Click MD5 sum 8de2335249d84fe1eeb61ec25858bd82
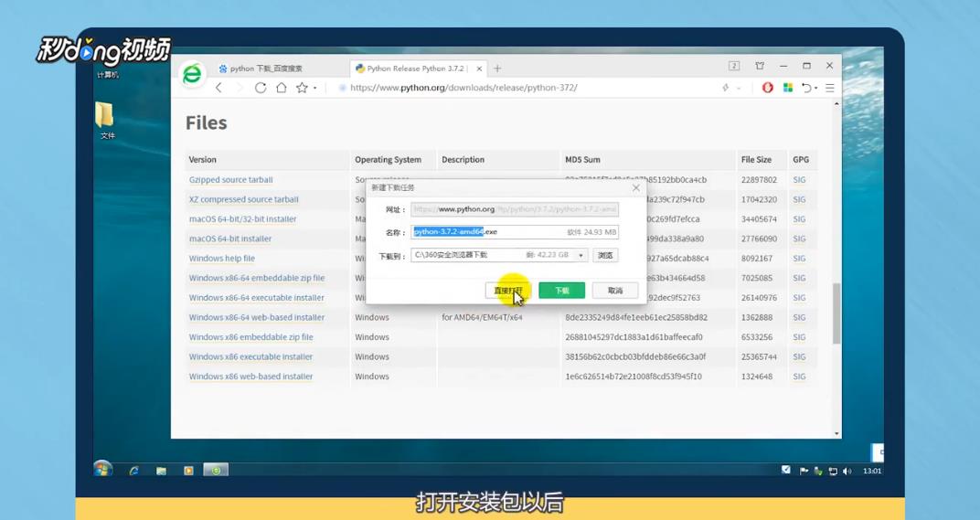980x520 pixels. point(636,317)
